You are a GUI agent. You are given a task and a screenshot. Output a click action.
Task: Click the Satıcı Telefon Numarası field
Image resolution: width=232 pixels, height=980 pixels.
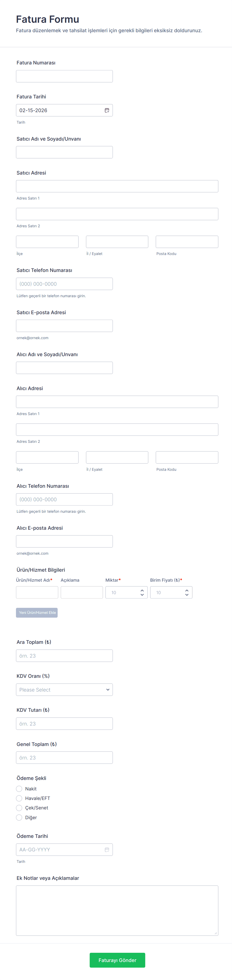[64, 284]
